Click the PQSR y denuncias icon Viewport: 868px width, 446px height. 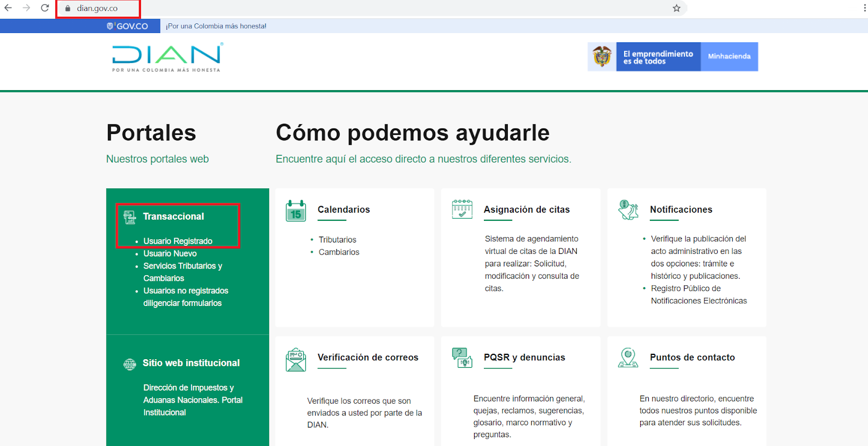pyautogui.click(x=462, y=358)
